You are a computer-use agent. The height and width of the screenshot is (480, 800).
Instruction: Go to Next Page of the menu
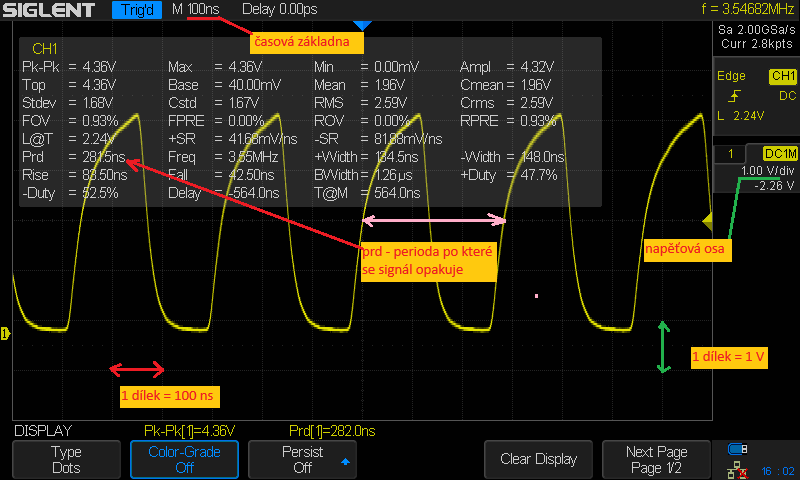658,459
